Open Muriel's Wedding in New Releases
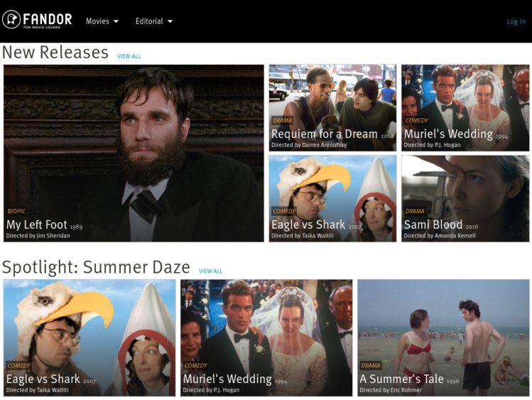The image size is (532, 400). pos(465,108)
